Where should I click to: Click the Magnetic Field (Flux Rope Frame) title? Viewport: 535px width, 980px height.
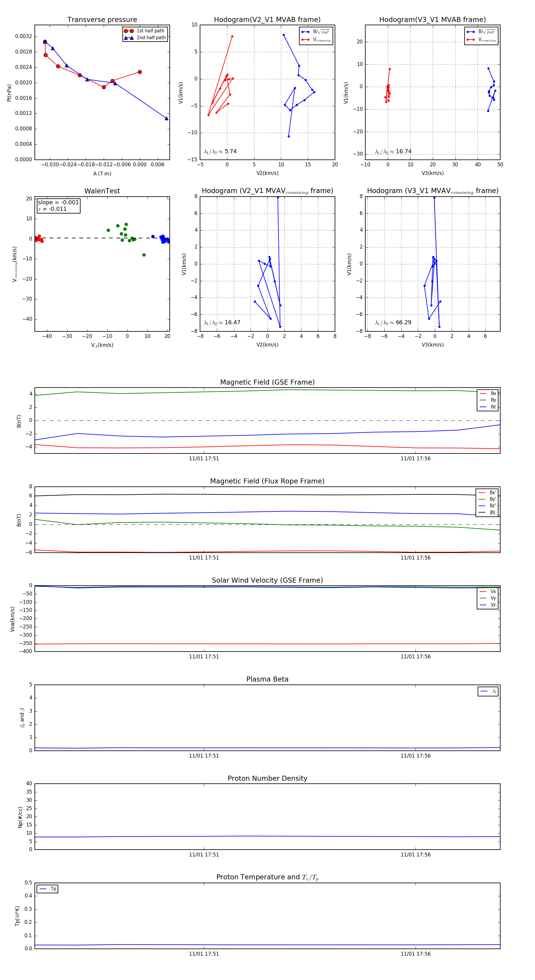267,481
